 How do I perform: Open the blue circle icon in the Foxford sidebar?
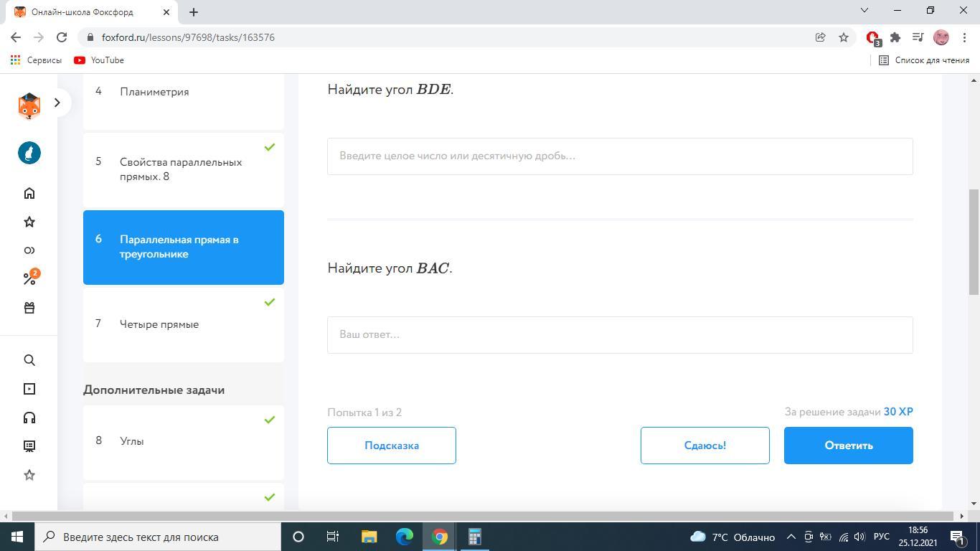click(x=29, y=153)
